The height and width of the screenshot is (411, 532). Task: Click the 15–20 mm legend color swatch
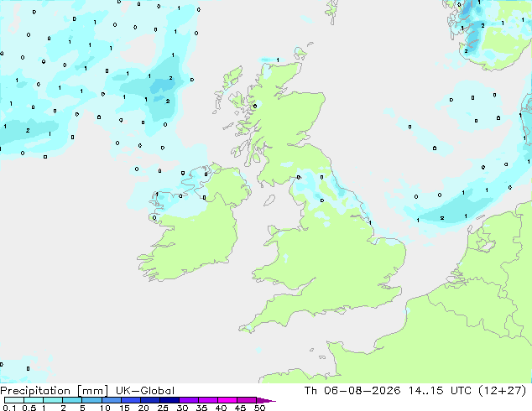(131, 400)
